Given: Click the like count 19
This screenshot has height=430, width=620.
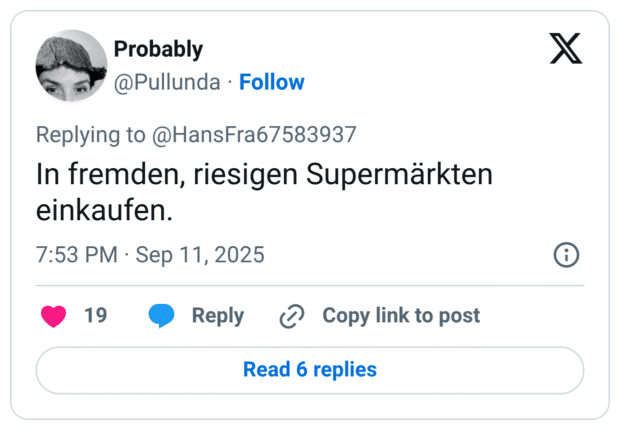Looking at the screenshot, I should tap(95, 316).
